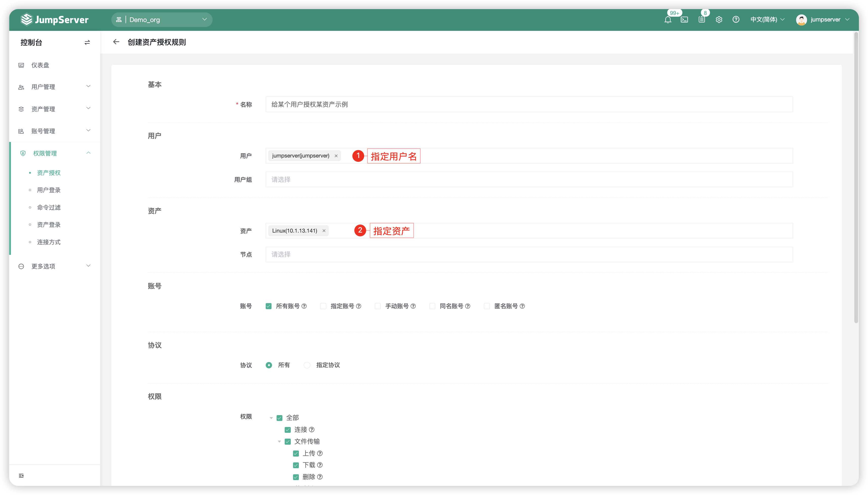Click the help question mark icon
Screen dimensions: 868x495
click(736, 20)
